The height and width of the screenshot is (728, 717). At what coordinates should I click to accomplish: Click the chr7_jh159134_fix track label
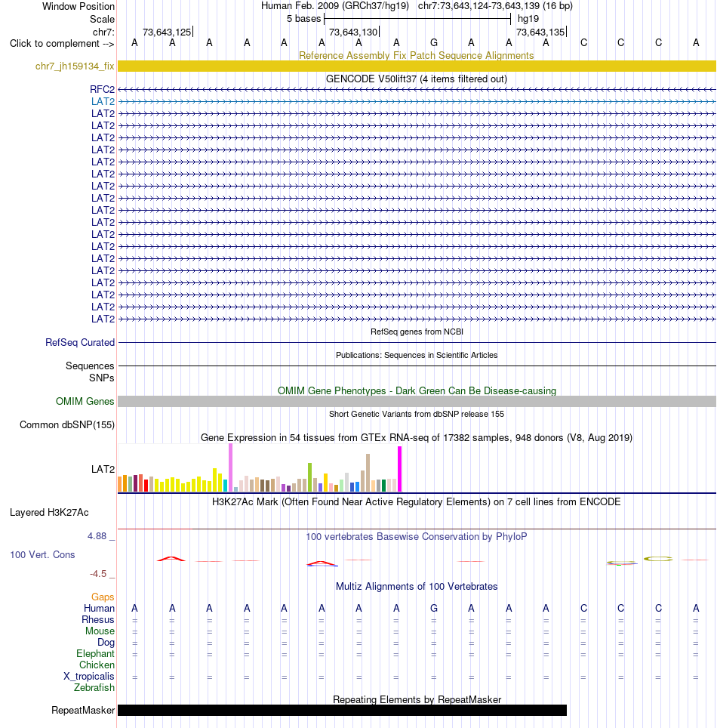pyautogui.click(x=75, y=66)
